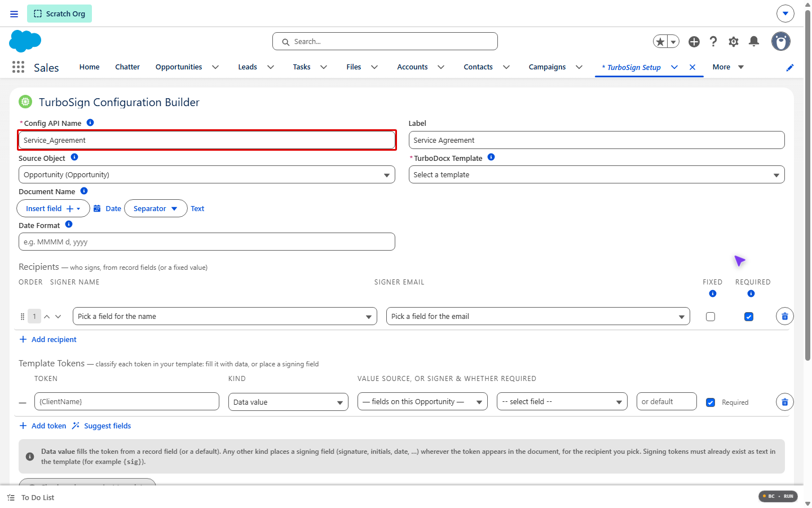
Task: Open the select field dropdown
Action: pyautogui.click(x=562, y=401)
